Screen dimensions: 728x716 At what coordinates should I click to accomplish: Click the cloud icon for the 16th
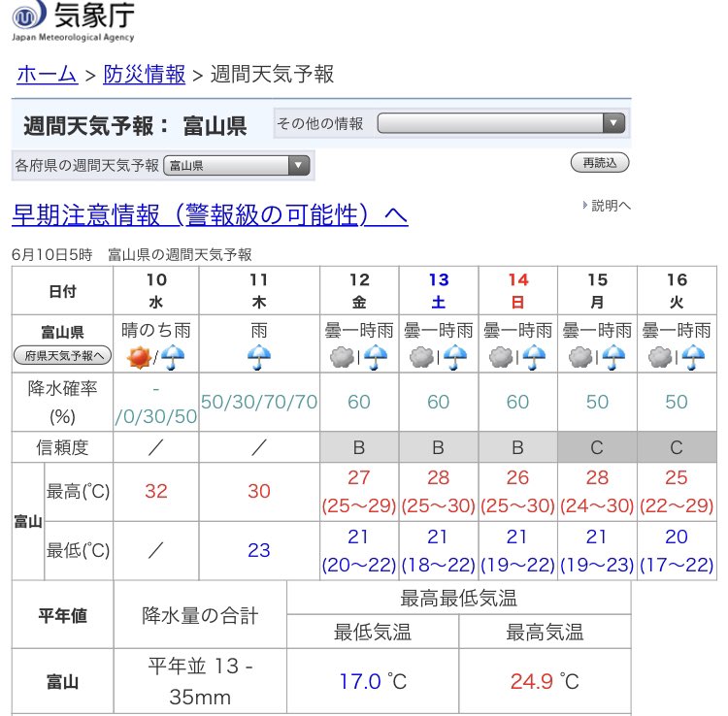click(x=660, y=357)
